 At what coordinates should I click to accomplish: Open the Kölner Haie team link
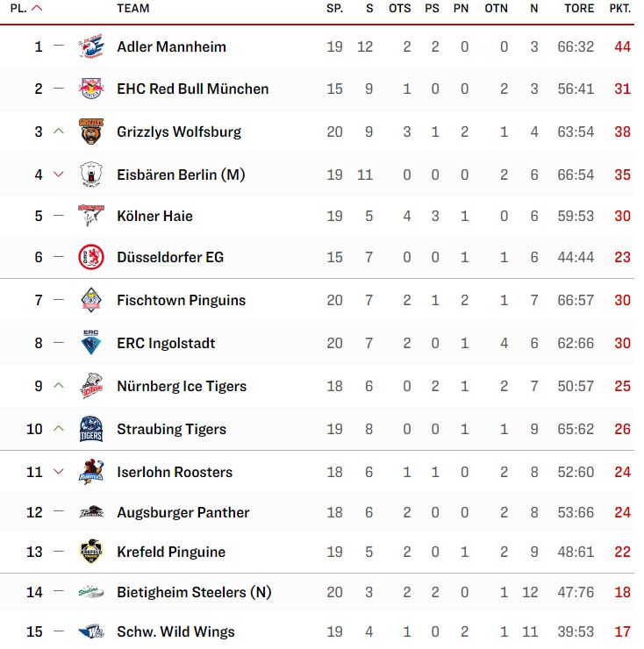point(155,216)
